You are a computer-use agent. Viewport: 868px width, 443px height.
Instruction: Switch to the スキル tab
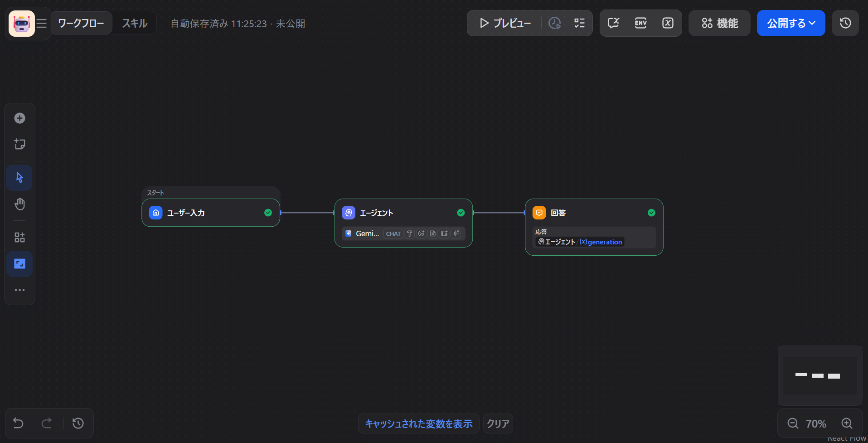coord(134,23)
